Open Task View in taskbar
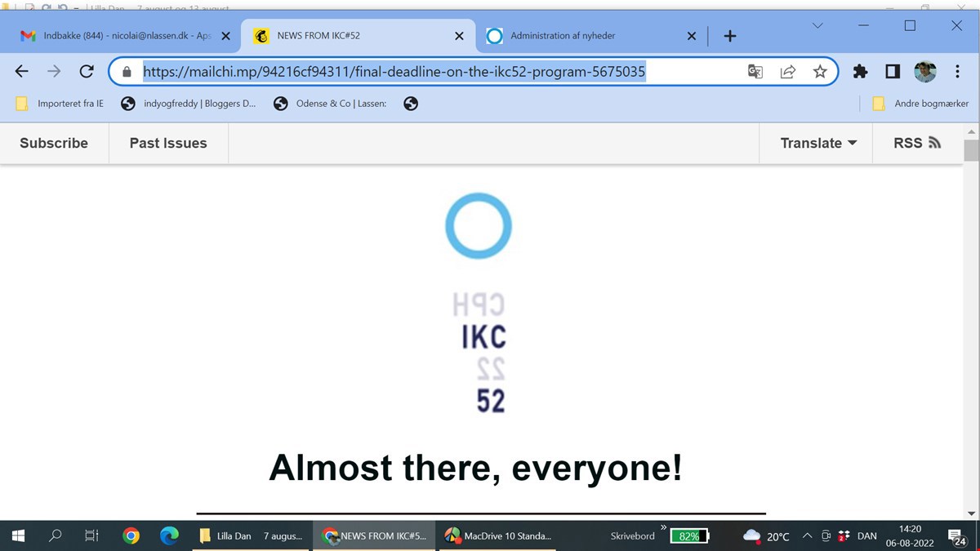Viewport: 980px width, 551px height. click(x=92, y=536)
